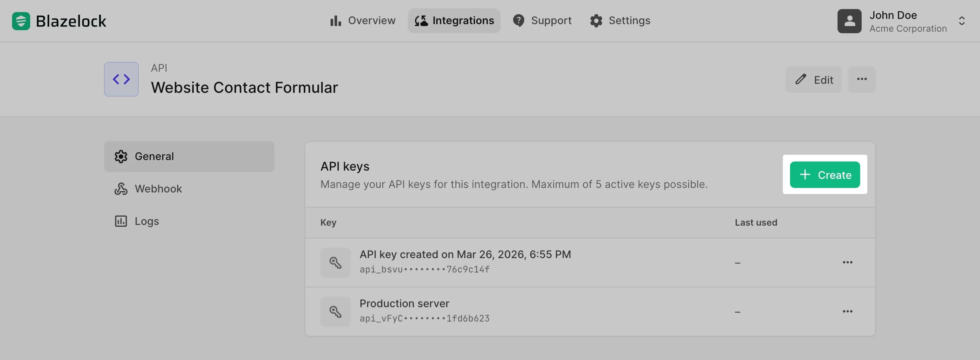The image size is (980, 360).
Task: Click the Logs chart icon
Action: [120, 221]
